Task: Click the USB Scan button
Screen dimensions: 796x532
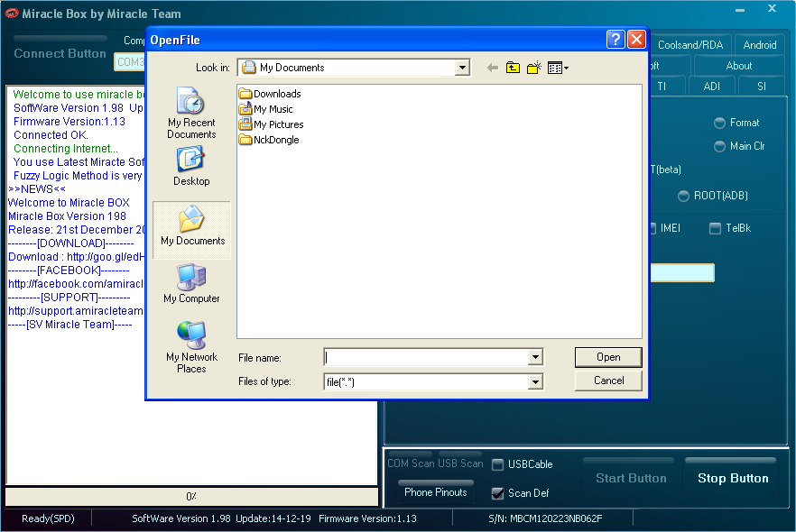Action: pyautogui.click(x=460, y=463)
